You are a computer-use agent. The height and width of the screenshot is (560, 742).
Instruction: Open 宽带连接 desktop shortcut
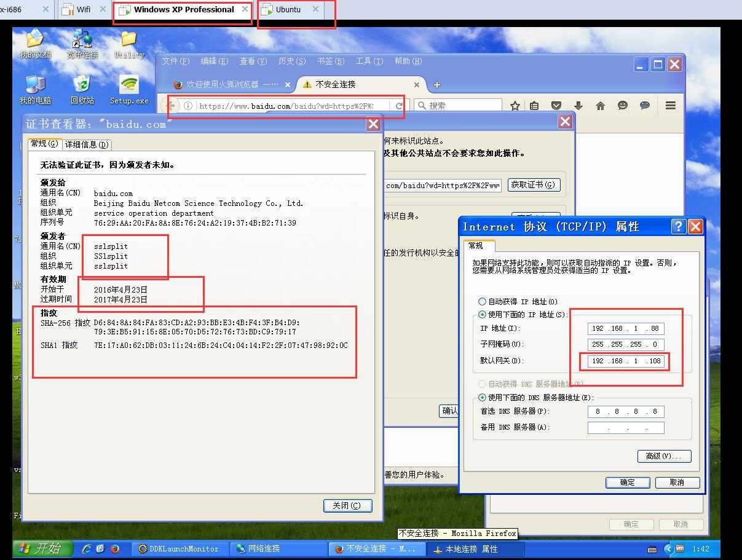pos(82,44)
